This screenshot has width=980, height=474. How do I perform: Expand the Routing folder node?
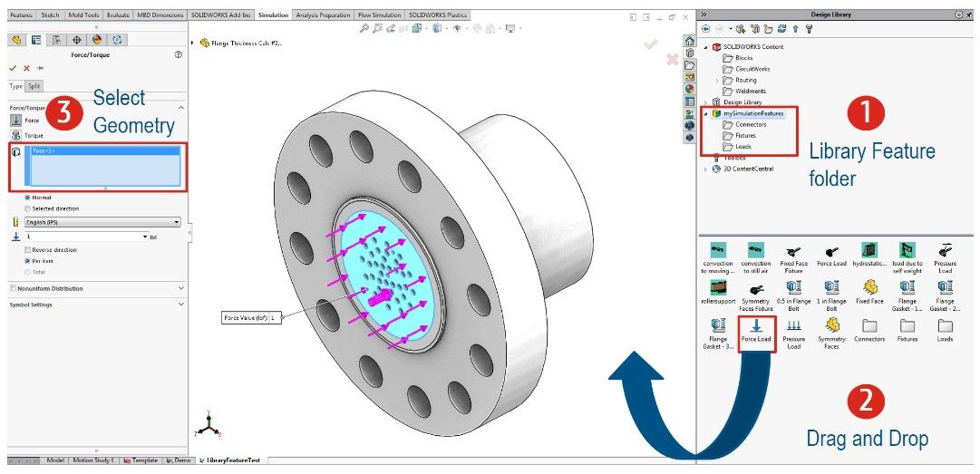tap(717, 81)
